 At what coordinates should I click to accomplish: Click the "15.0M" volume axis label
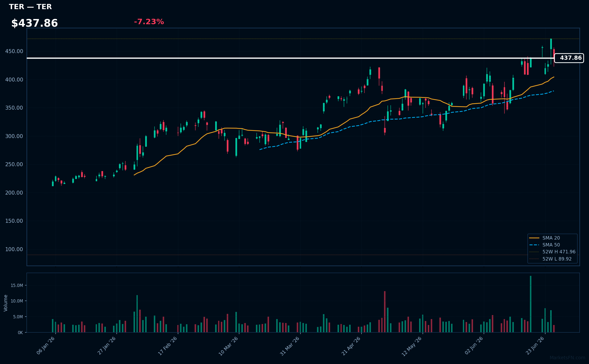click(x=17, y=285)
